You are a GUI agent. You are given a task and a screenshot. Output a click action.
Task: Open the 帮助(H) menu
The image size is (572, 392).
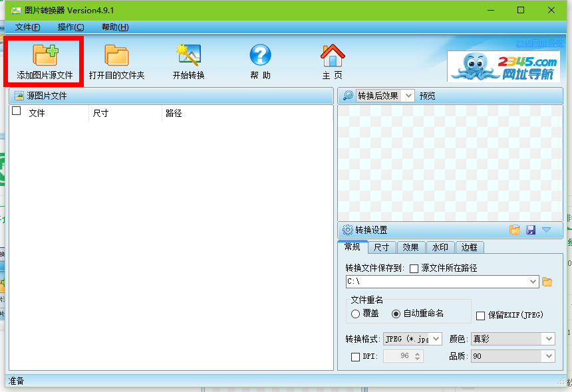coord(115,27)
